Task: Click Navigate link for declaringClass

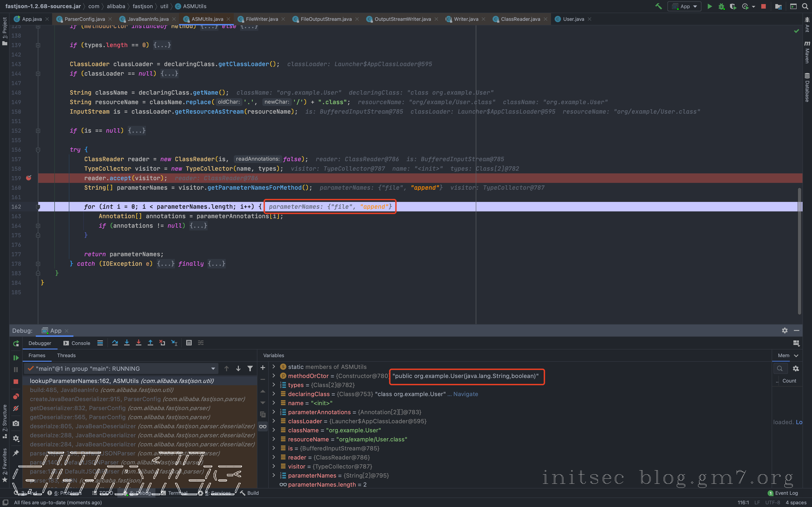Action: click(x=465, y=394)
